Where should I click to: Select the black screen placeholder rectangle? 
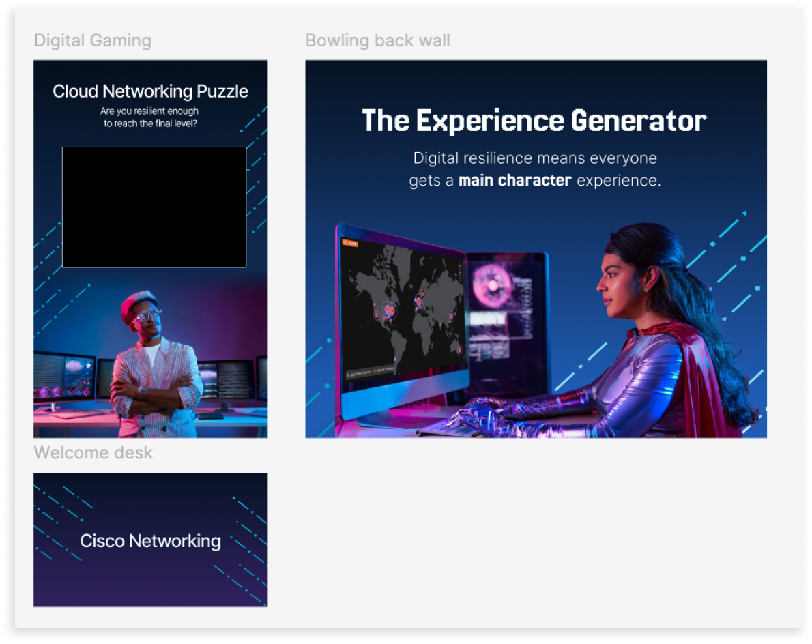tap(154, 207)
